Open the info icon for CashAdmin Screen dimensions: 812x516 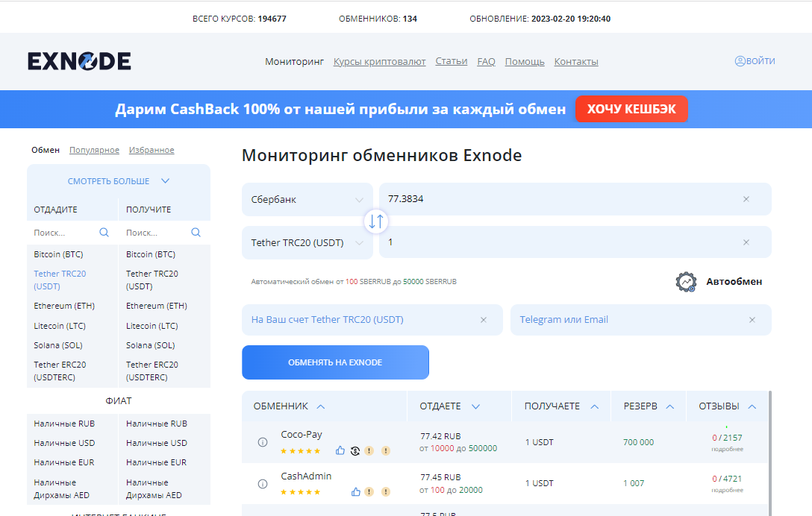263,484
